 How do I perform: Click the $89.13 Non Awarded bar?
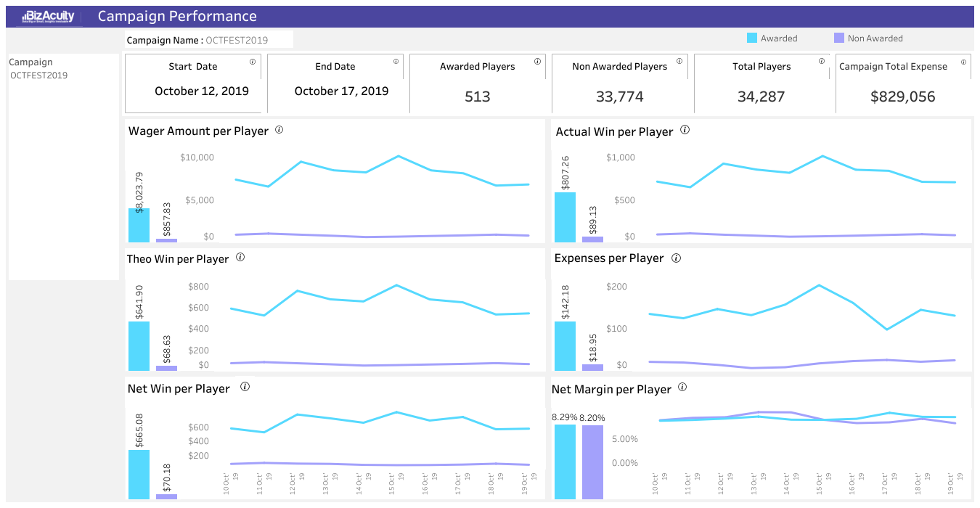point(592,239)
